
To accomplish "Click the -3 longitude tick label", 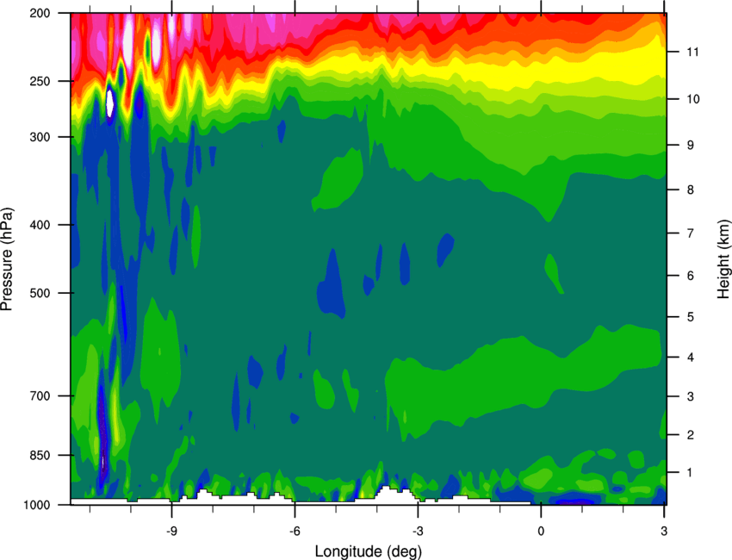I will click(x=418, y=531).
